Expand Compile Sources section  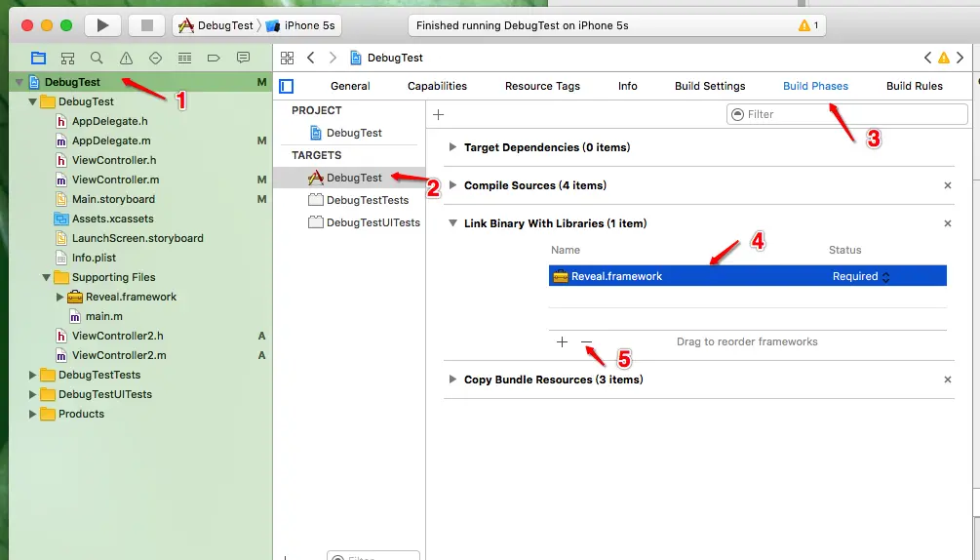point(452,185)
